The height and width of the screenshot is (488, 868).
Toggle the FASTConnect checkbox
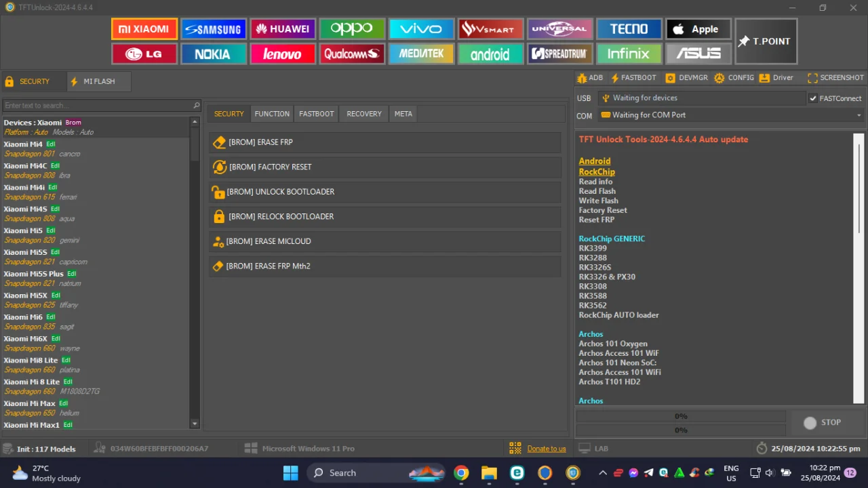pos(813,98)
